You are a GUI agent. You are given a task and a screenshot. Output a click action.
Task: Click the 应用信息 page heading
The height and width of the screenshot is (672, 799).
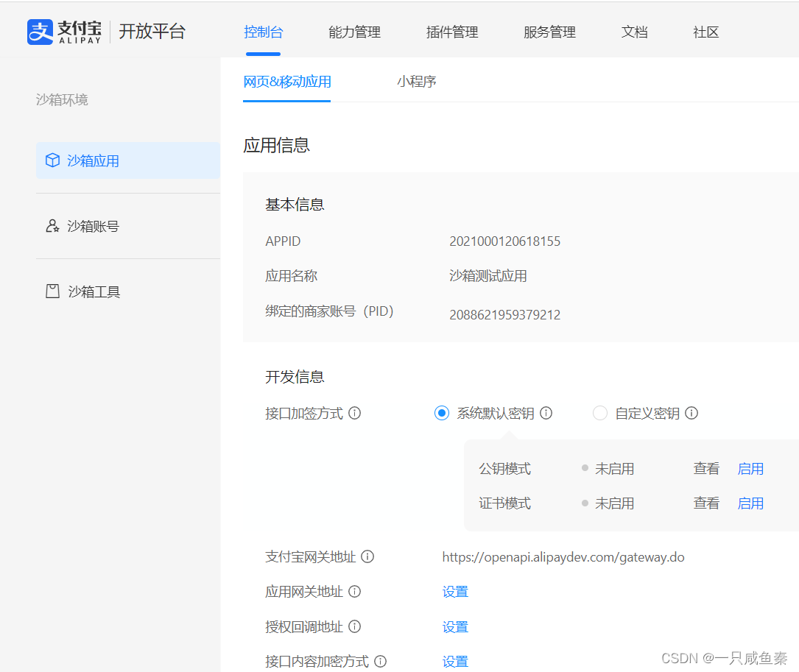(276, 145)
